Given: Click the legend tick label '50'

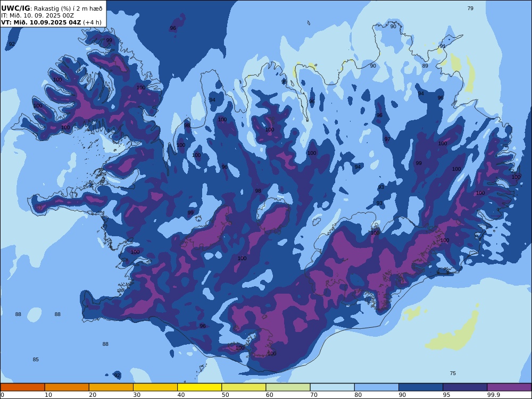Looking at the screenshot, I should (226, 395).
